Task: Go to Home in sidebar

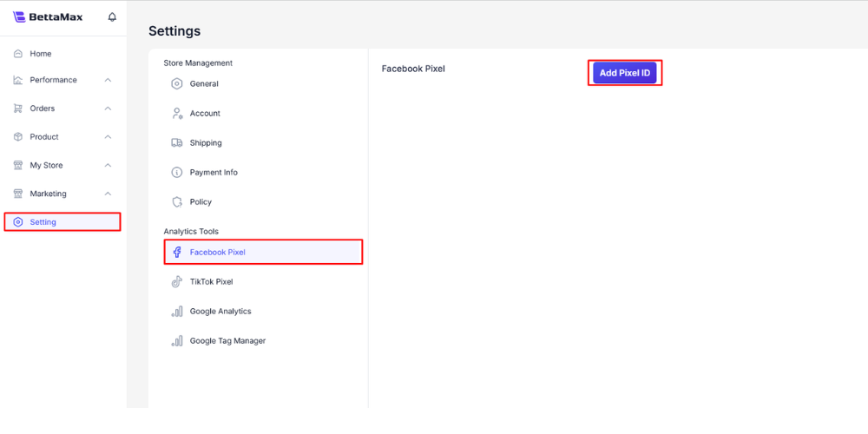Action: 41,54
